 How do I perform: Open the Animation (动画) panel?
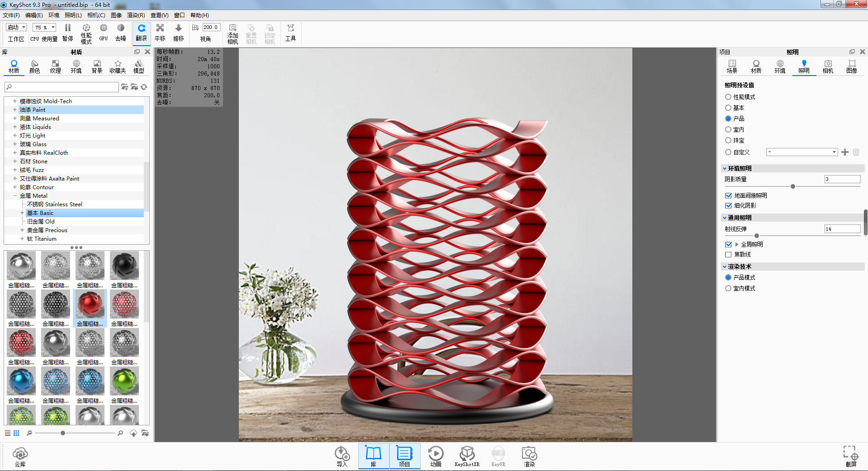coord(436,456)
